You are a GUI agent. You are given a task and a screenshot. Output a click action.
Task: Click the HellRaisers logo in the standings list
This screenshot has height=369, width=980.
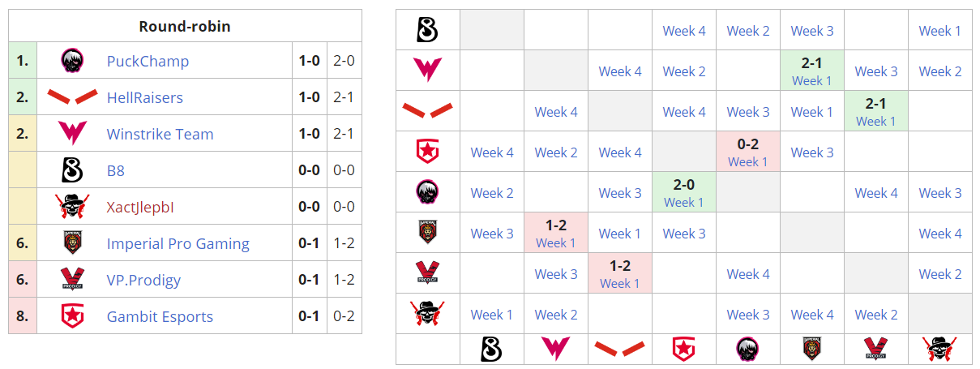(72, 97)
